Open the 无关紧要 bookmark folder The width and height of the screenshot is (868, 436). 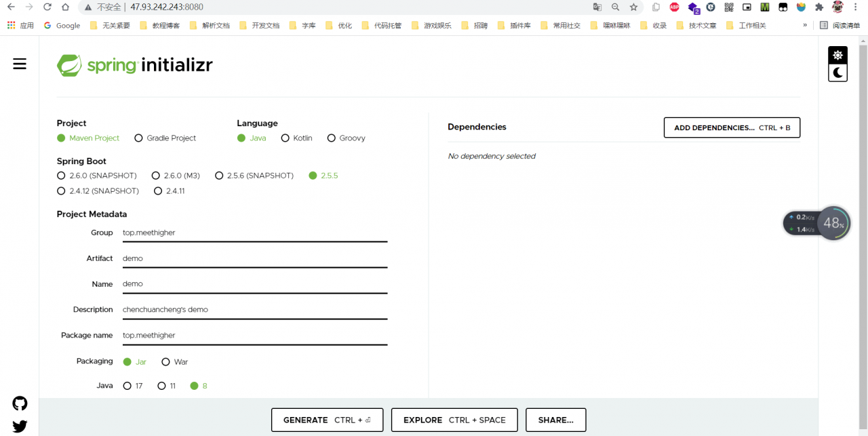(110, 25)
